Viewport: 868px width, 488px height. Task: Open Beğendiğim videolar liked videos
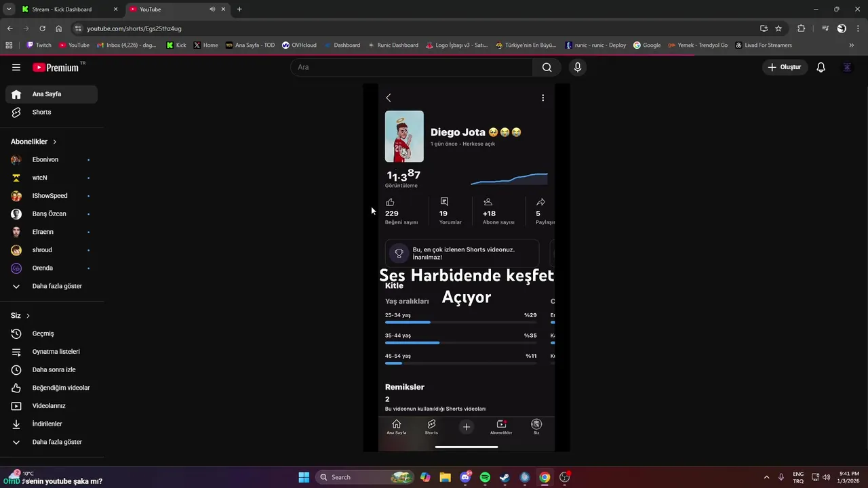[x=52, y=388]
